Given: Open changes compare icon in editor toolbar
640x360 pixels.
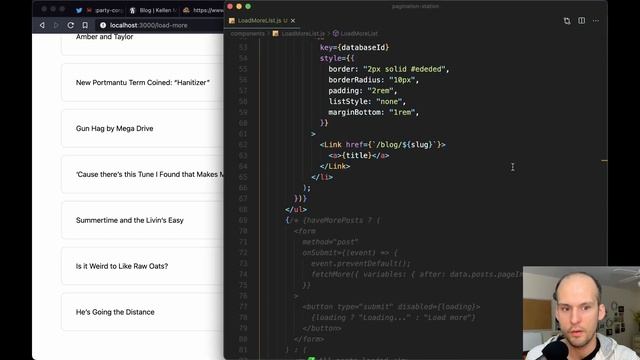Looking at the screenshot, I should (567, 21).
